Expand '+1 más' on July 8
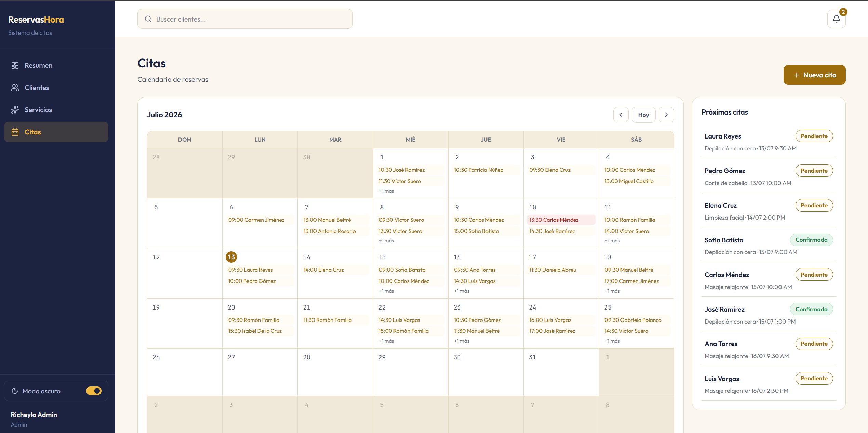The height and width of the screenshot is (433, 868). 386,241
